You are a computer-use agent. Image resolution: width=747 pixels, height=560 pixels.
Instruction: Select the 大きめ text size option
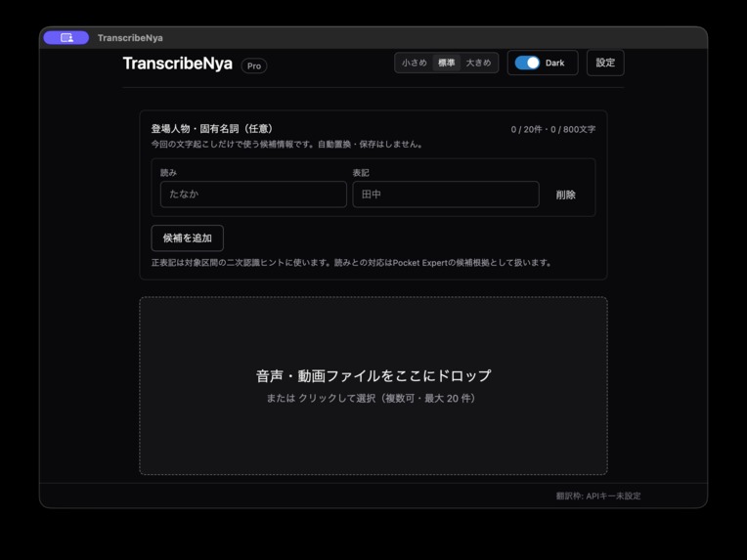[478, 63]
